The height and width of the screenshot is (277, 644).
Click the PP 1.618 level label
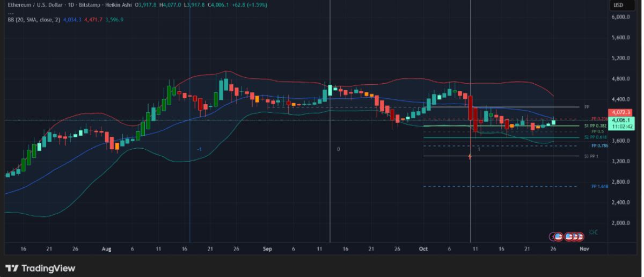coord(599,187)
